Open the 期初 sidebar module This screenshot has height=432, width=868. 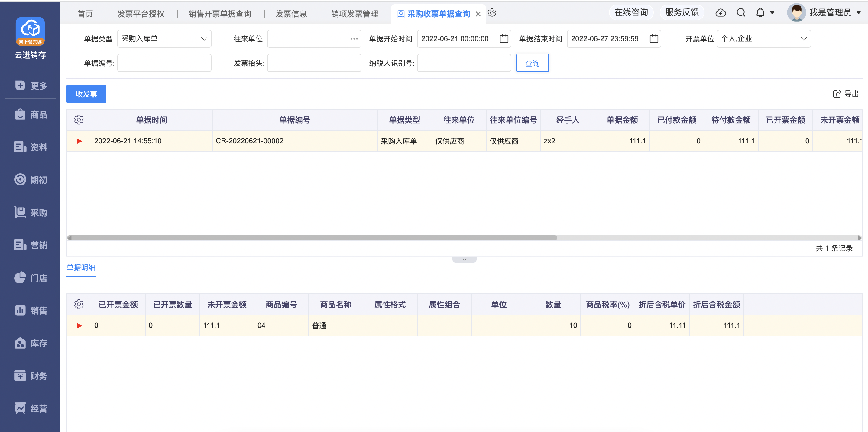coord(30,180)
